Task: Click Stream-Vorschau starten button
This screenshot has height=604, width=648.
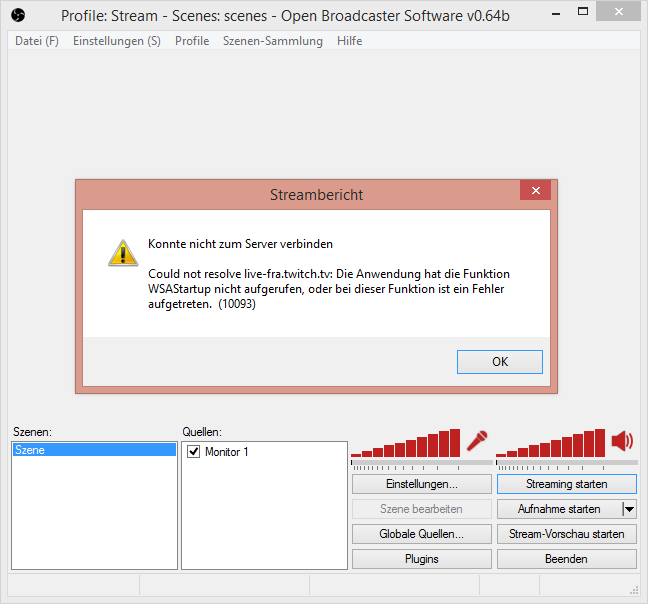Action: (x=567, y=534)
